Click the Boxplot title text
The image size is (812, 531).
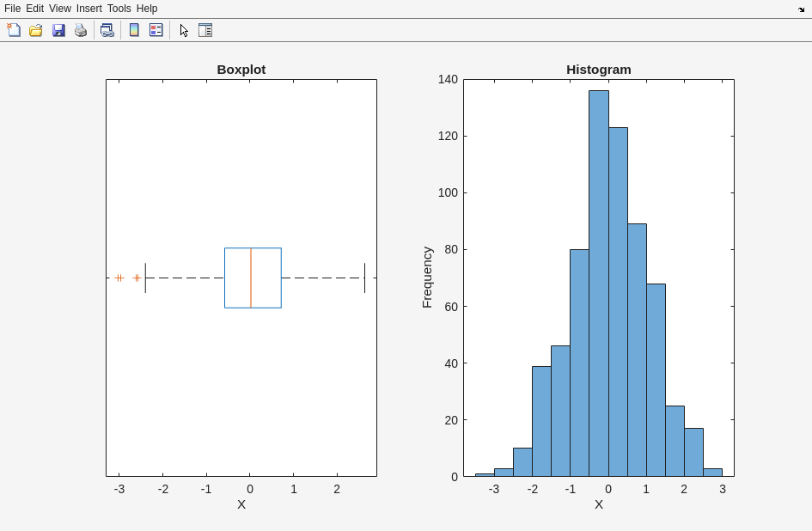241,70
